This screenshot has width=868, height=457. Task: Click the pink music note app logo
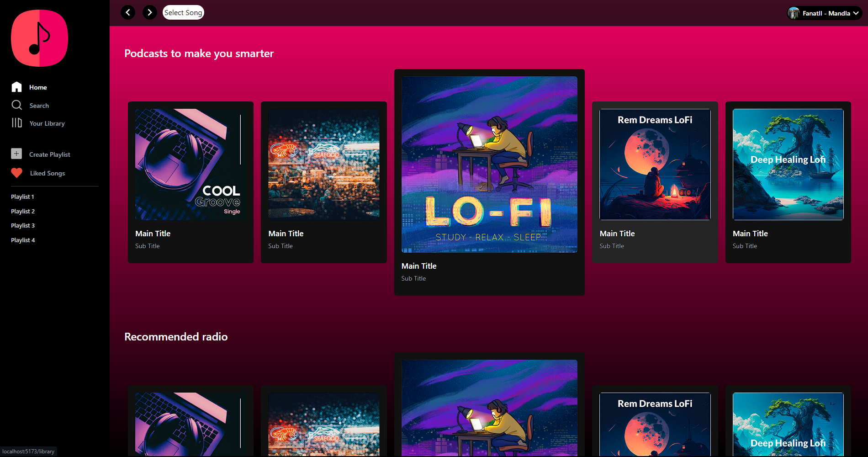(40, 38)
